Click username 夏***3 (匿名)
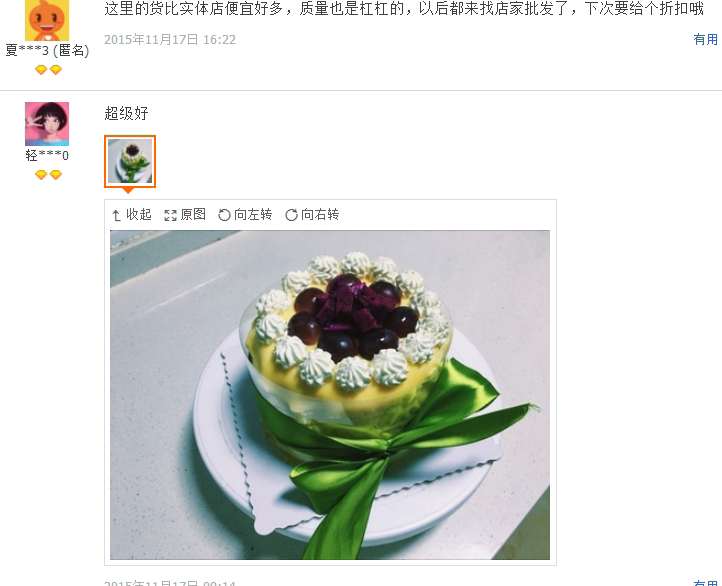Screen dimensions: 722x586 tap(47, 51)
